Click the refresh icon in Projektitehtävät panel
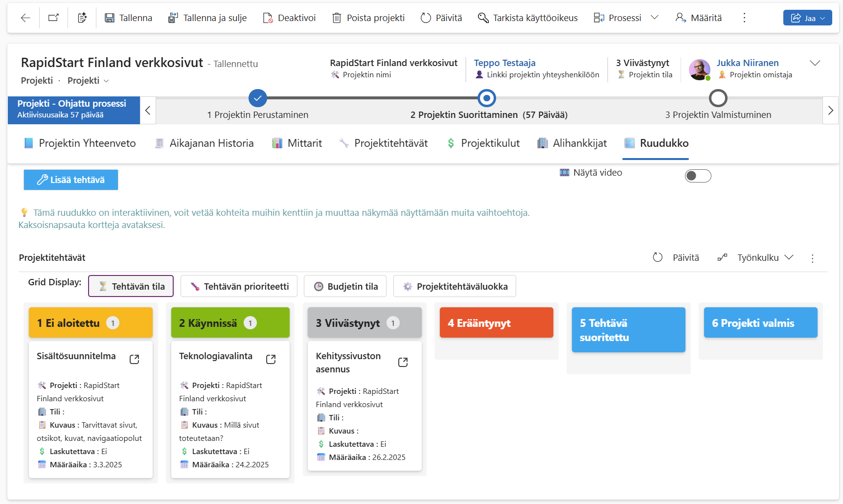 pyautogui.click(x=658, y=257)
